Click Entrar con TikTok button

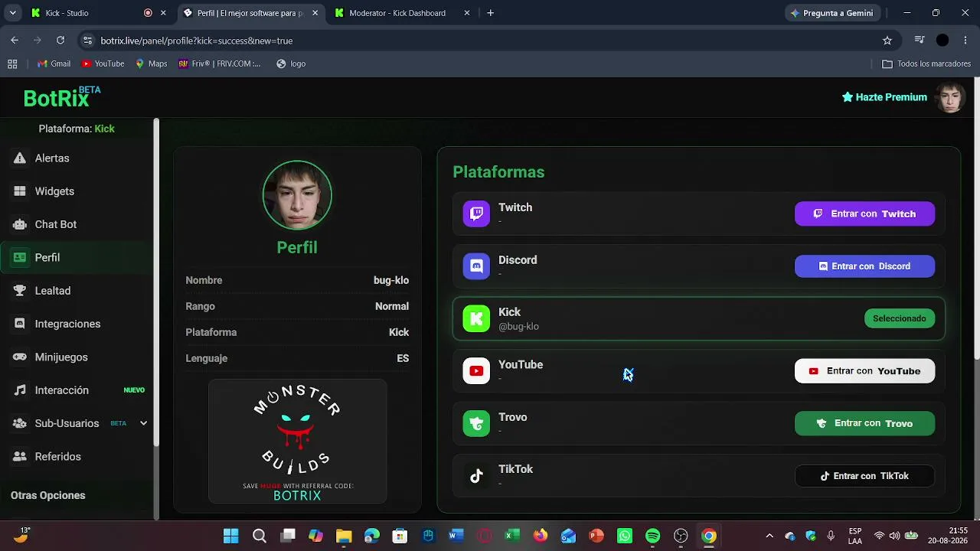pos(864,476)
